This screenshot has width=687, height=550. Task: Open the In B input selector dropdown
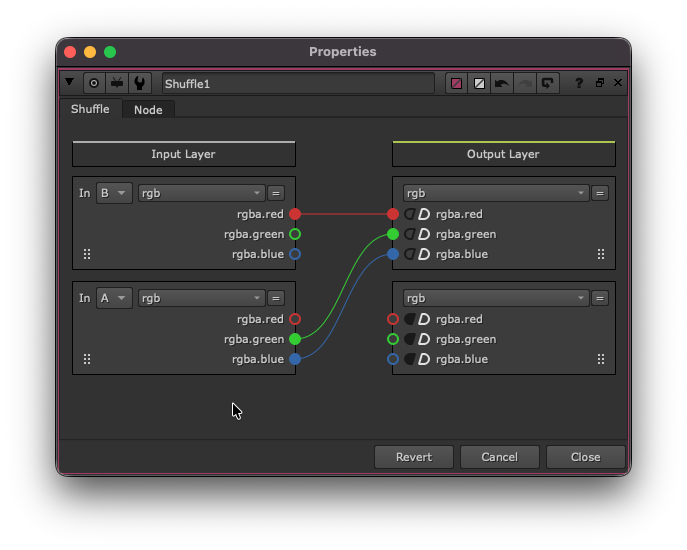tap(114, 193)
